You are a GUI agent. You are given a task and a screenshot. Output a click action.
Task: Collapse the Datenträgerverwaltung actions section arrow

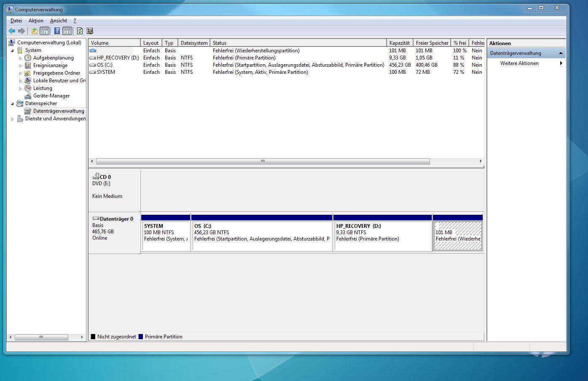click(561, 53)
